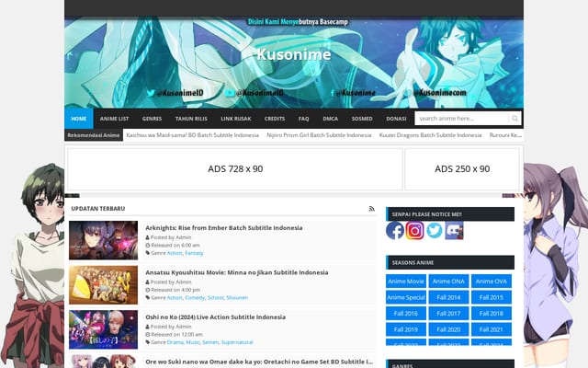Open Kuutei Dragons Batch recommendation

click(x=430, y=135)
